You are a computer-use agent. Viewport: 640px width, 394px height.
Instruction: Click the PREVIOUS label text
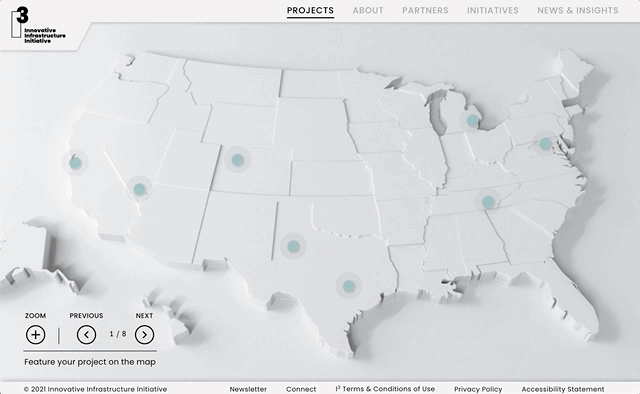coord(86,316)
